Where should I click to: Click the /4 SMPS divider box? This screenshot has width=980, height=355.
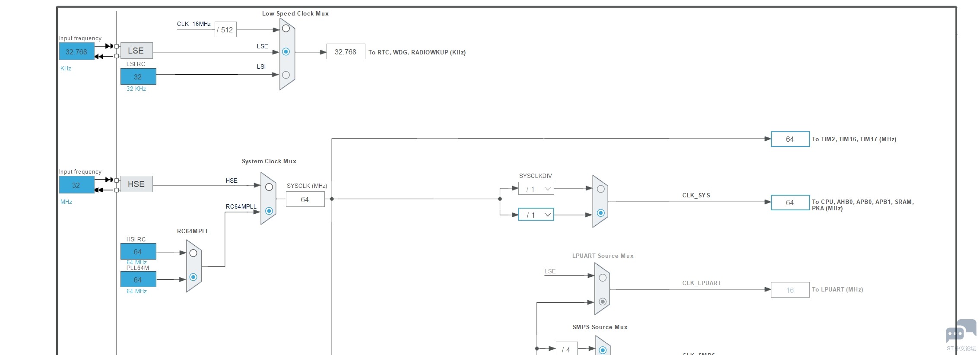coord(567,349)
